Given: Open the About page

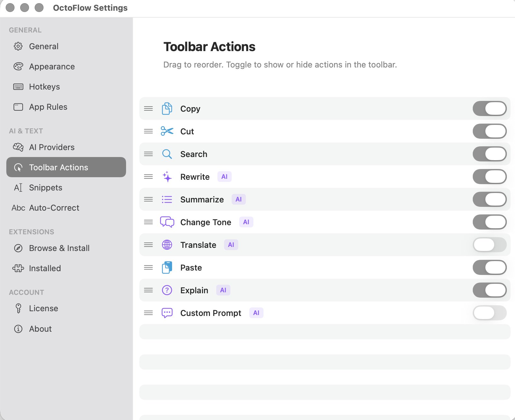Looking at the screenshot, I should tap(66, 329).
